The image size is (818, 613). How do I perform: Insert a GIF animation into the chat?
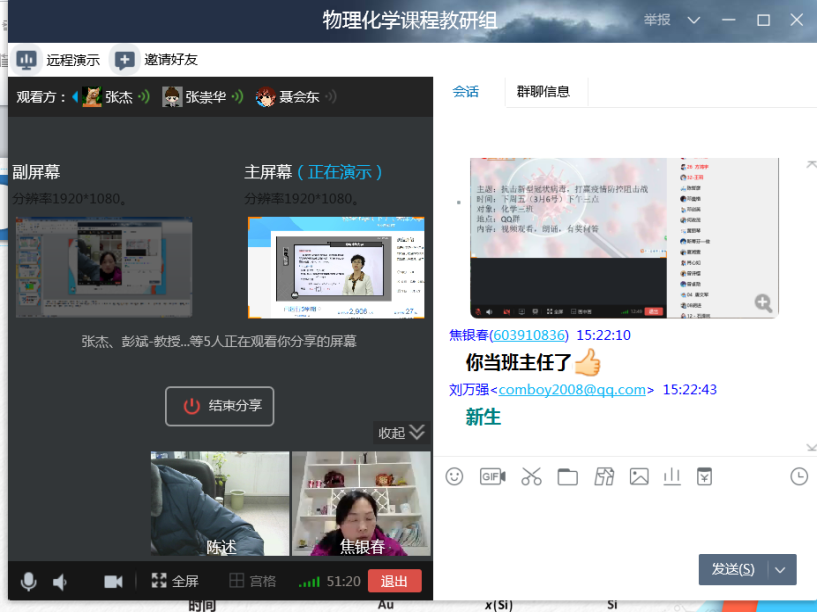(492, 477)
